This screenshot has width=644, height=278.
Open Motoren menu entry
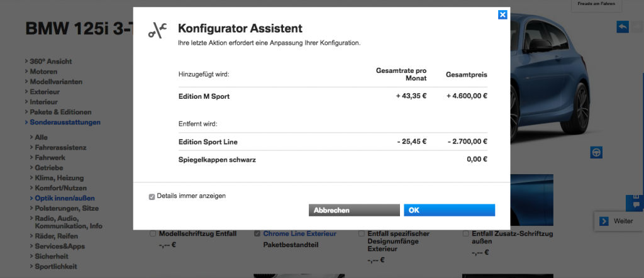coord(43,72)
